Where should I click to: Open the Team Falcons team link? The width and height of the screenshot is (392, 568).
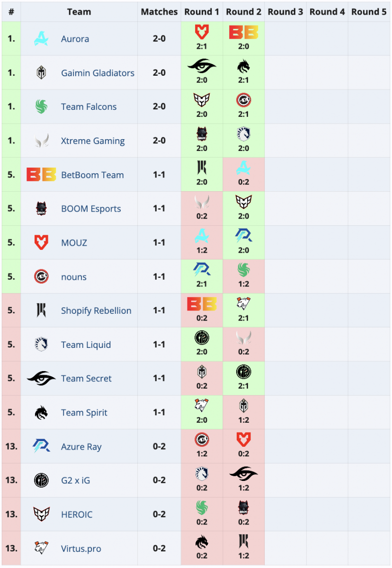pyautogui.click(x=89, y=107)
